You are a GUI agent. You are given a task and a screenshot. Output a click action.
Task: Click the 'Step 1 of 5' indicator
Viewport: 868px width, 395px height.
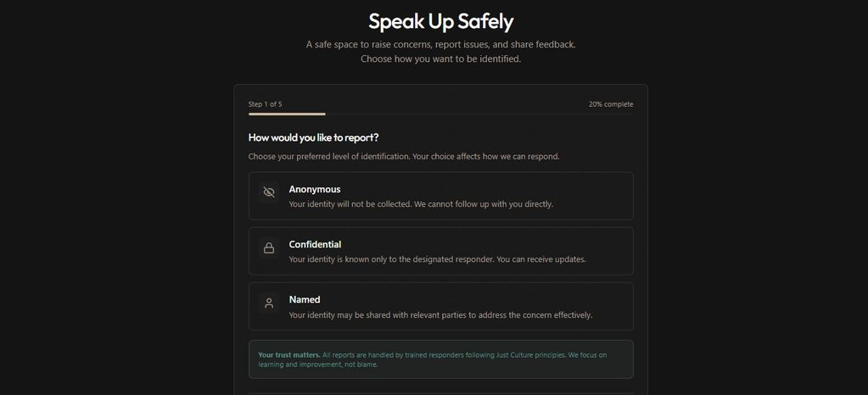[265, 104]
